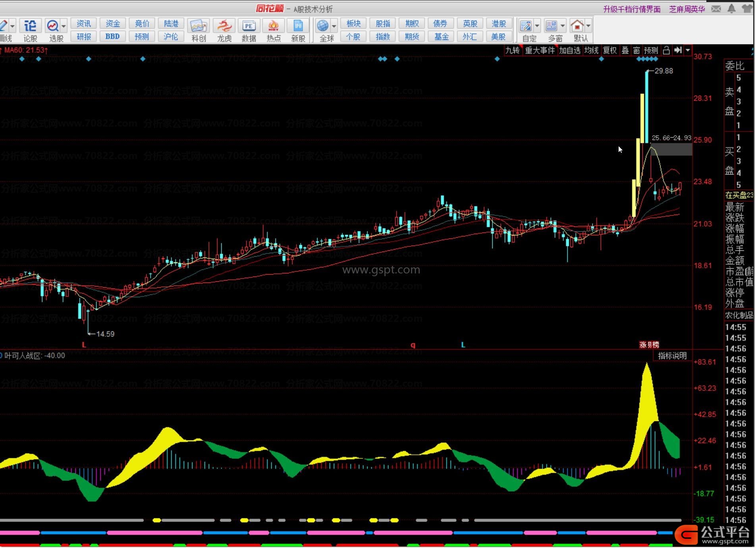Toggle 复权 price adjustment

[x=610, y=50]
